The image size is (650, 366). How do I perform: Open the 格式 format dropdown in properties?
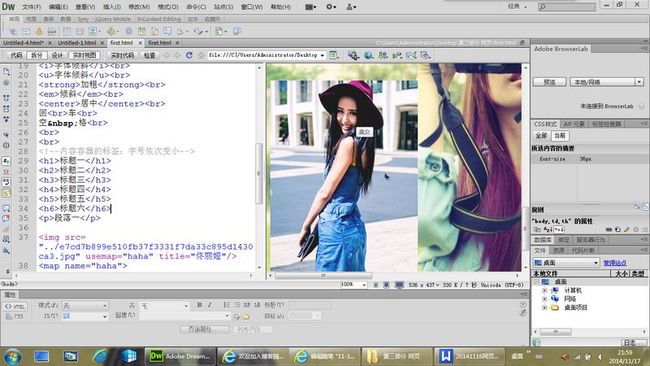point(85,305)
